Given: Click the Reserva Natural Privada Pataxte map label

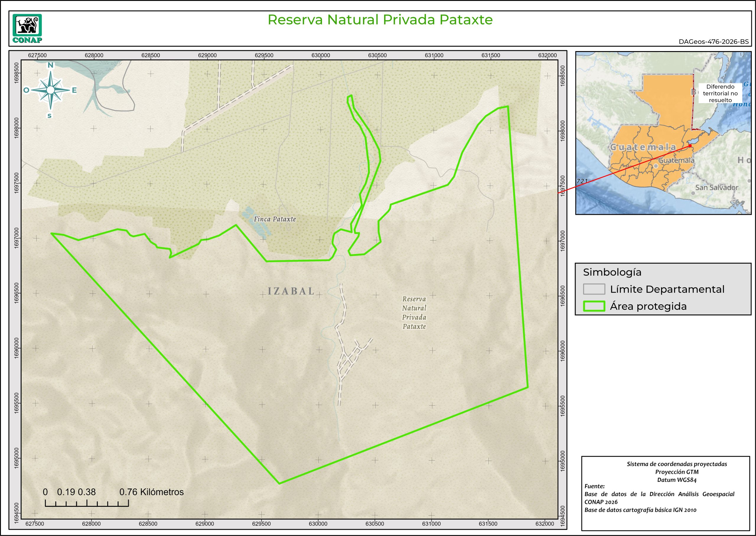Looking at the screenshot, I should click(x=414, y=313).
